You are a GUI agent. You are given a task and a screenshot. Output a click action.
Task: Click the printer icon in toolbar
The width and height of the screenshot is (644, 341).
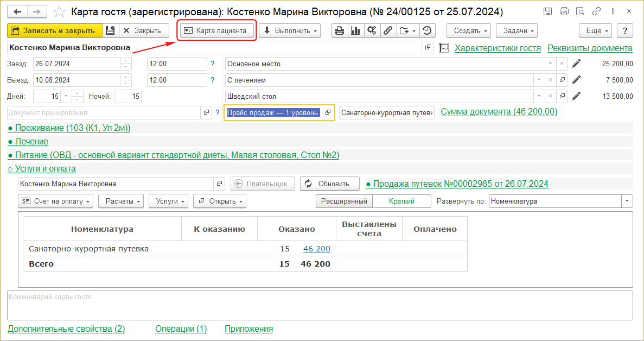[x=340, y=31]
